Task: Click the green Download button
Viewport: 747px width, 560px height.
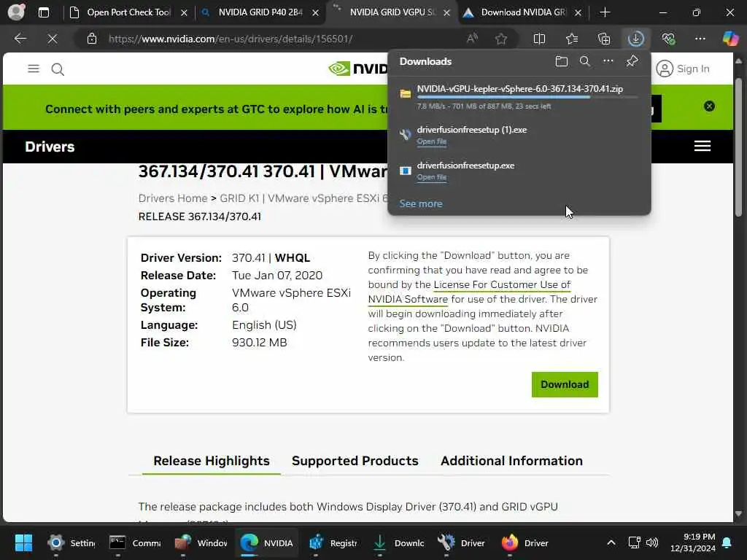Action: click(565, 384)
